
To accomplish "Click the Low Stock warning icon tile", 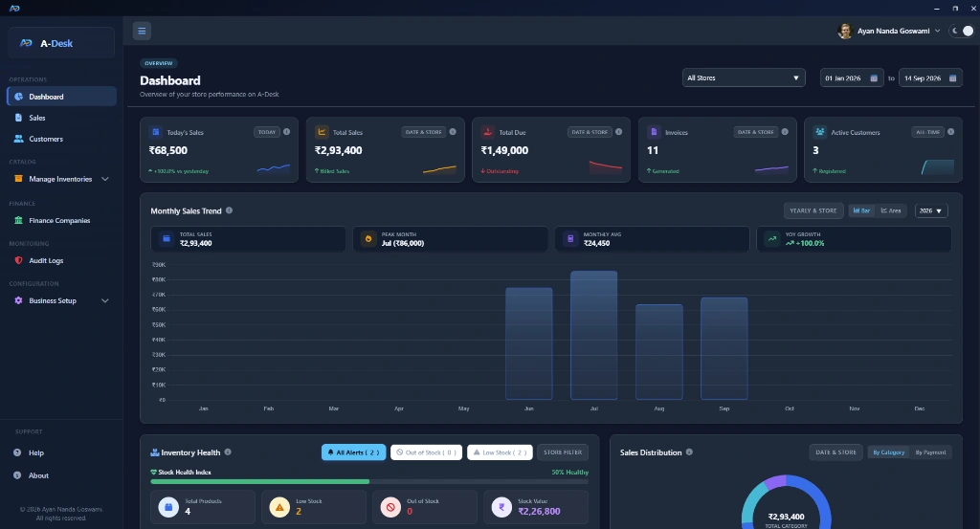I will (279, 506).
